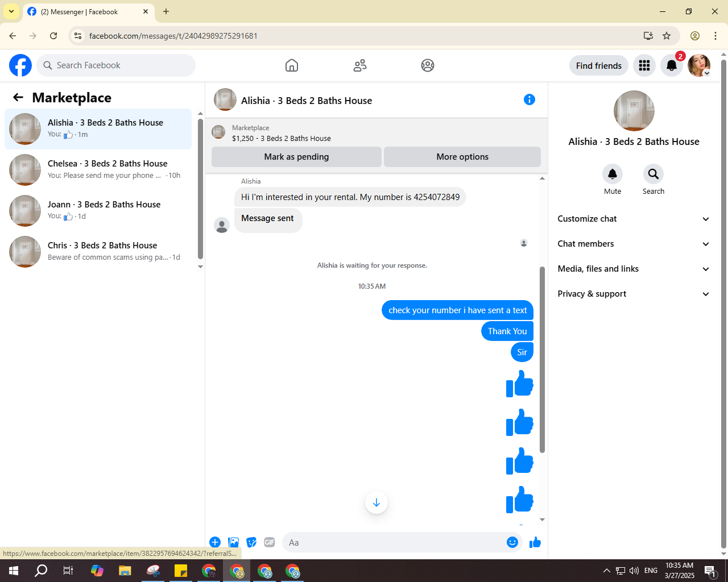Image resolution: width=728 pixels, height=582 pixels.
Task: Click the 'Thank You' message bubble
Action: [x=507, y=331]
